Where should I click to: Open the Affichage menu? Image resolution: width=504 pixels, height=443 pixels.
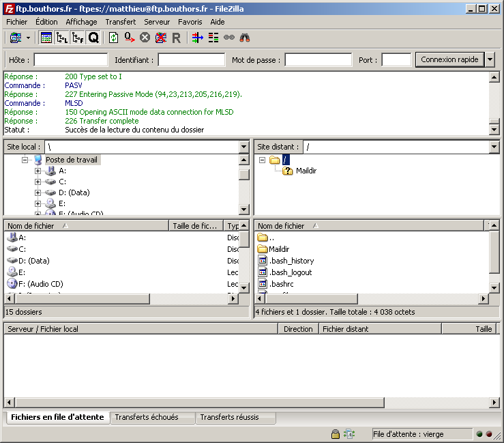[81, 22]
